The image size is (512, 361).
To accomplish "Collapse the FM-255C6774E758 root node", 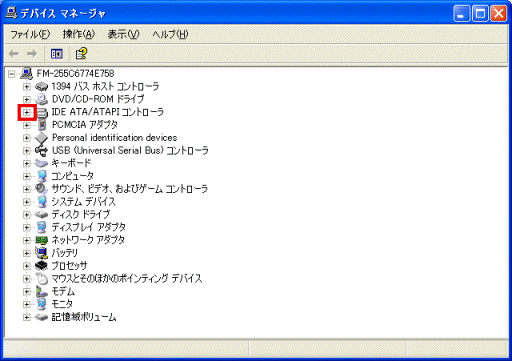I will click(x=12, y=74).
